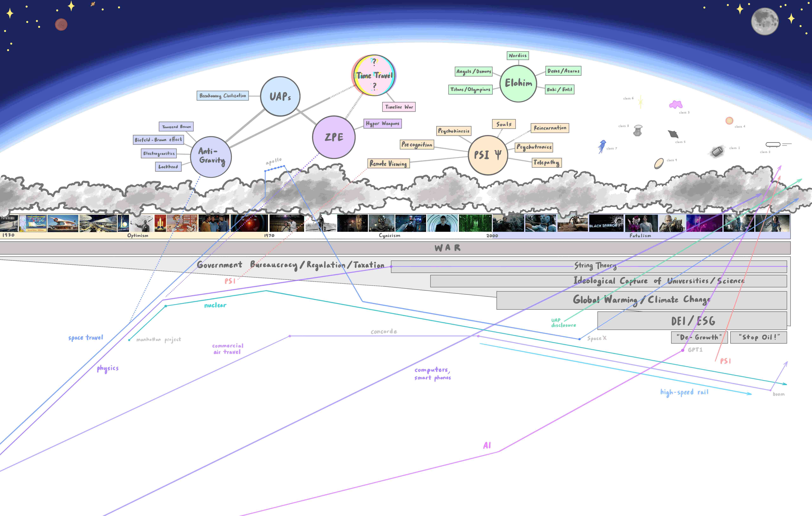
Task: Click the WAR bar
Action: pos(395,248)
